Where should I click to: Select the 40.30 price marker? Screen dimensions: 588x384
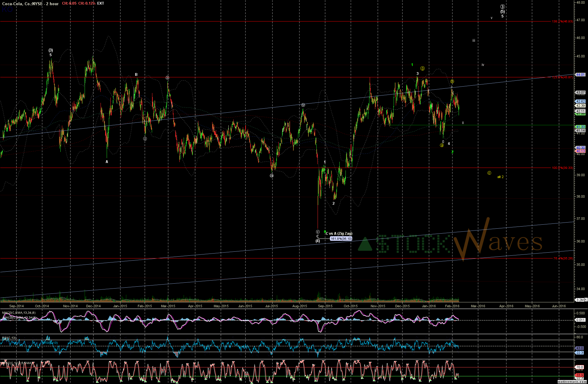tap(580, 148)
